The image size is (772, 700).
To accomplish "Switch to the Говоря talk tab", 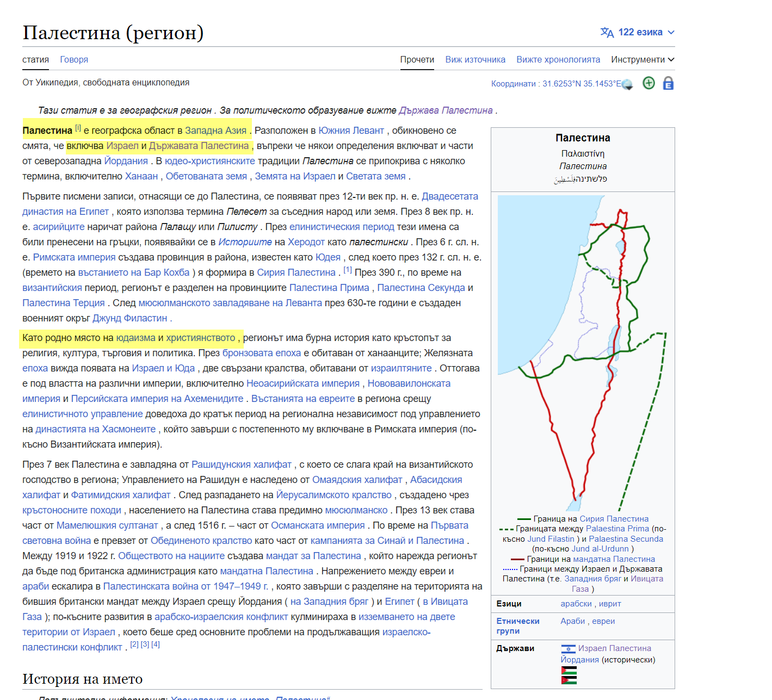I will (x=74, y=59).
